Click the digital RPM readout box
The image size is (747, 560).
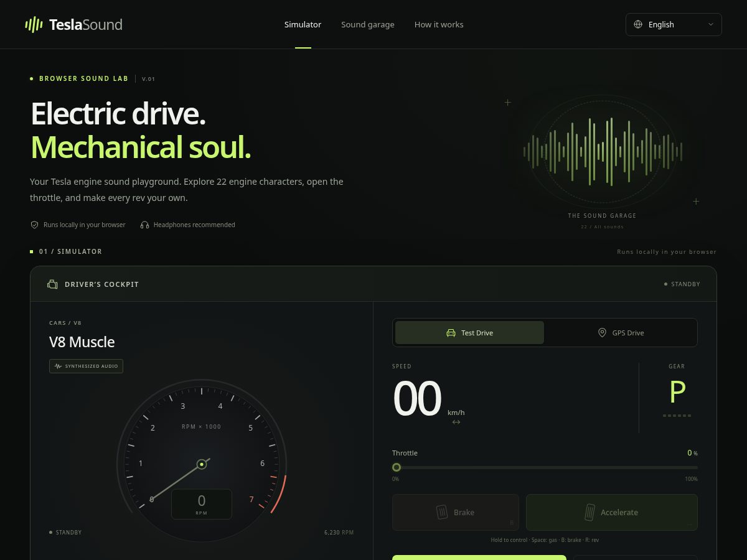click(x=202, y=504)
